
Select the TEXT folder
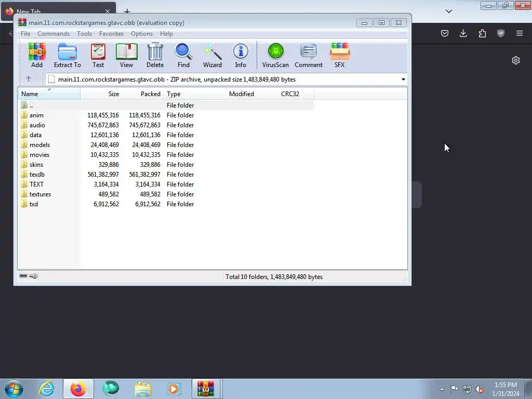(36, 184)
